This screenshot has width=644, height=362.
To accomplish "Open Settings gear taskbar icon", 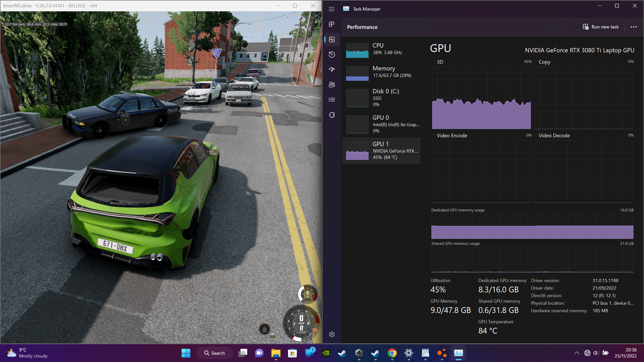I will [x=409, y=353].
